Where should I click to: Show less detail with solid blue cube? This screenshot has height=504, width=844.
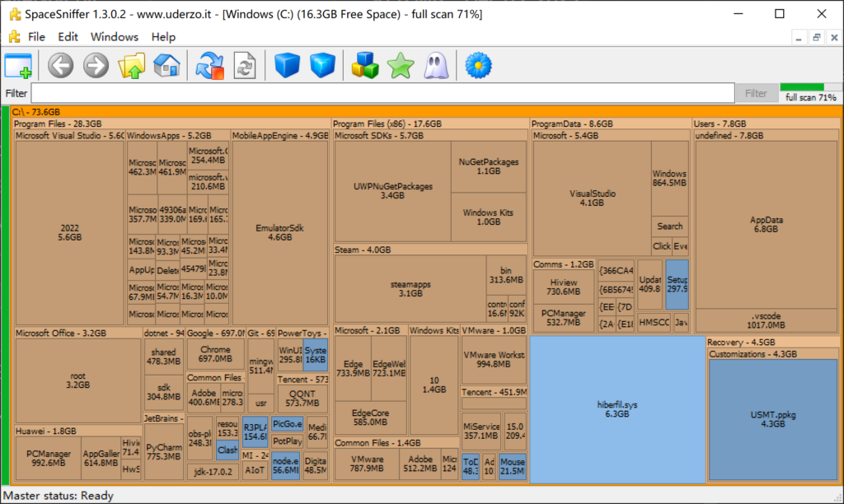287,66
